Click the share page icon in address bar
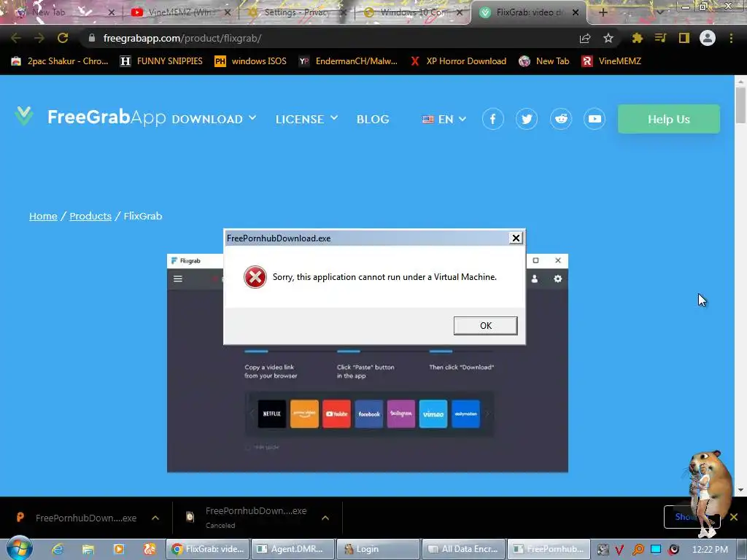 [585, 38]
